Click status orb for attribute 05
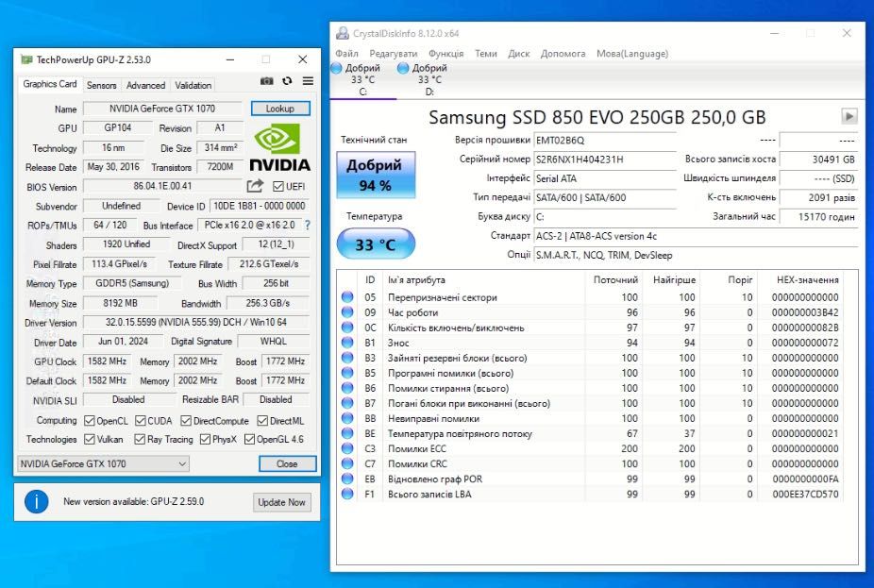 point(347,297)
